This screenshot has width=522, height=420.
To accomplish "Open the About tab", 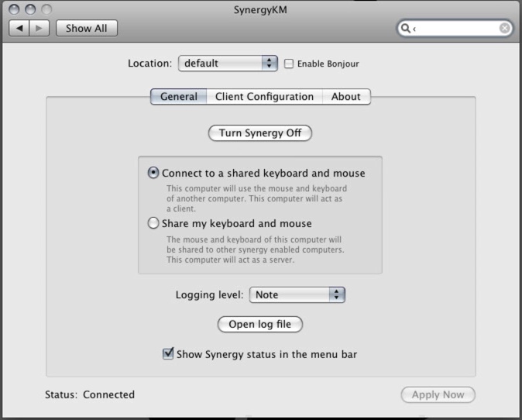I will tap(346, 97).
